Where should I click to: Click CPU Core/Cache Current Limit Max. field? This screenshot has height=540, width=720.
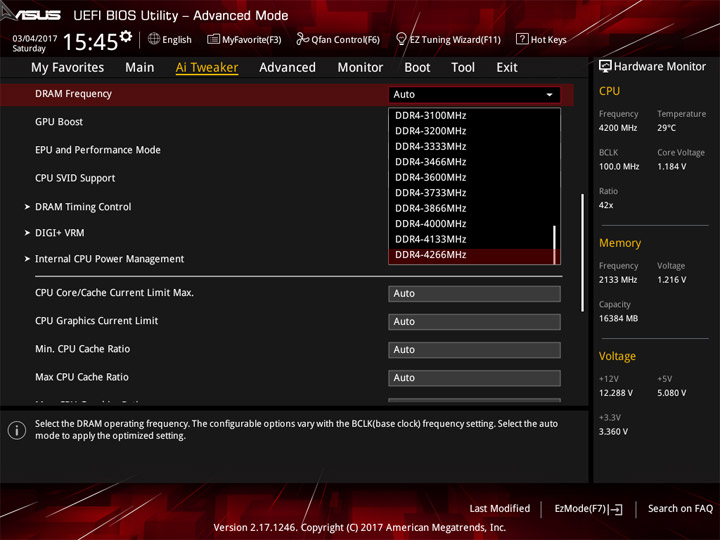point(474,293)
